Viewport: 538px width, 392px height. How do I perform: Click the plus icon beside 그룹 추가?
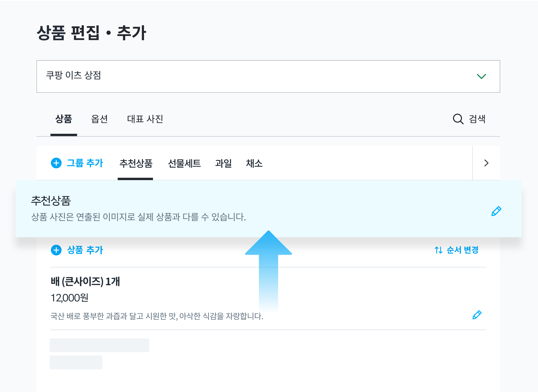pos(56,163)
